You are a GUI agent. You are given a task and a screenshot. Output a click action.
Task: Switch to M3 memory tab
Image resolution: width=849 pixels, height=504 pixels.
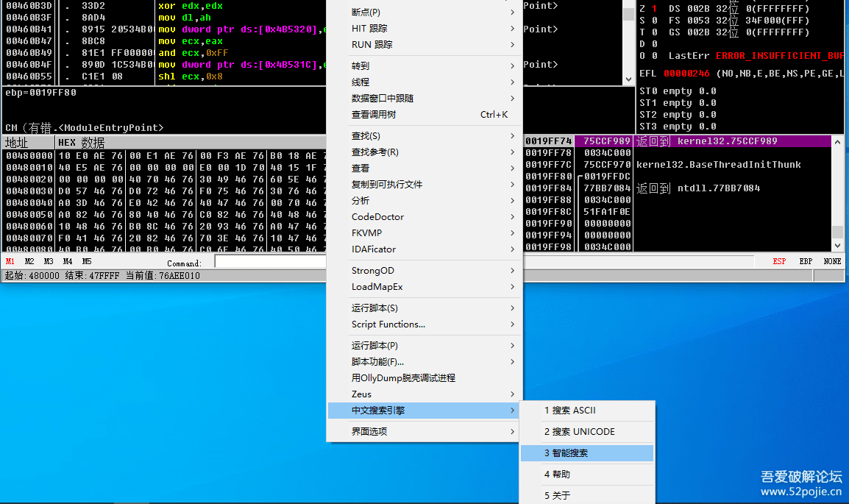(49, 262)
